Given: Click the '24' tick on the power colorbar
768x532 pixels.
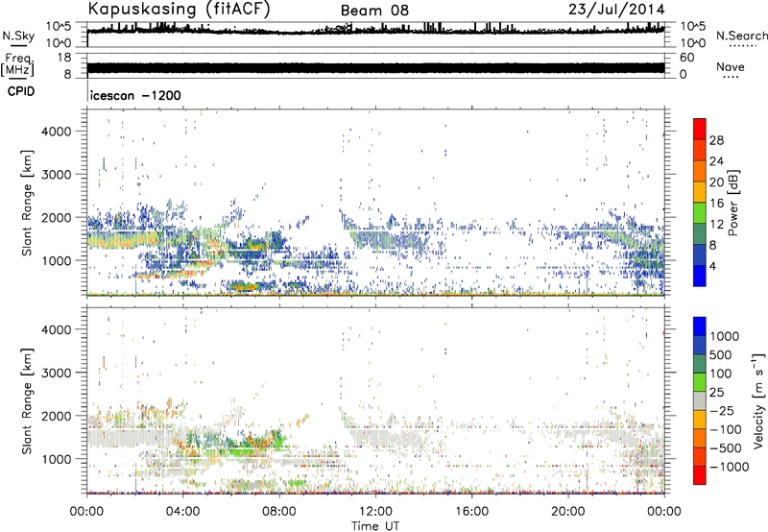Looking at the screenshot, I should click(716, 161).
